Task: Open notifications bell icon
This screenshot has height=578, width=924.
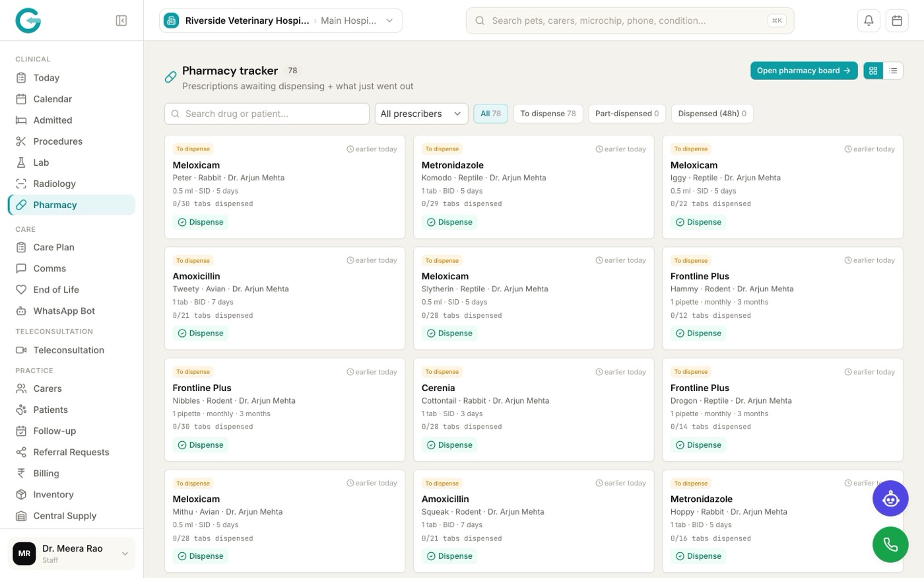Action: [x=869, y=20]
